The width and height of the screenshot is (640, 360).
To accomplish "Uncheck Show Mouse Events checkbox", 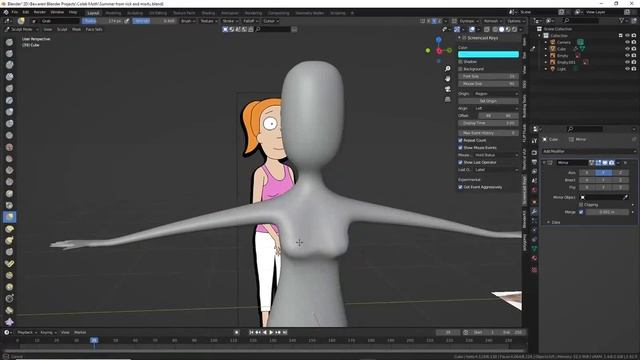I will 460,148.
